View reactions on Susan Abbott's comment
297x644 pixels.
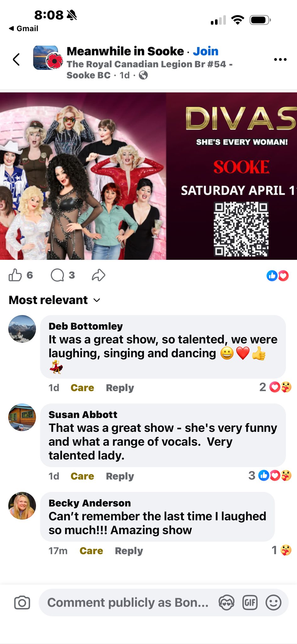point(270,475)
